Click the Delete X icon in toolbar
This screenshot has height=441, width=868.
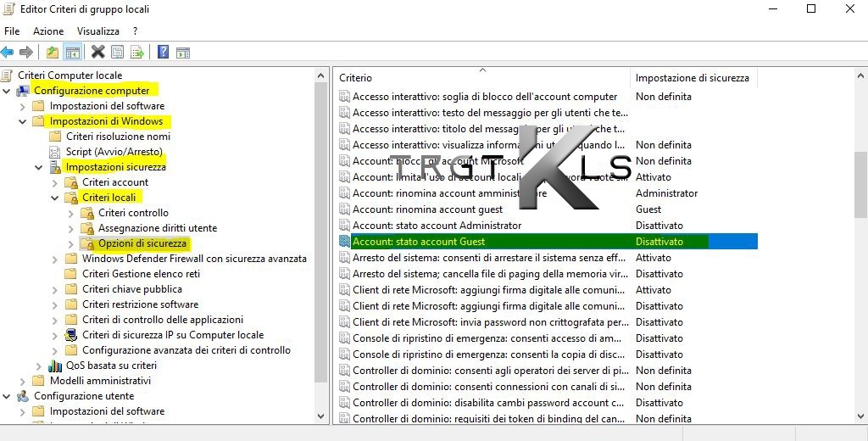pos(97,53)
